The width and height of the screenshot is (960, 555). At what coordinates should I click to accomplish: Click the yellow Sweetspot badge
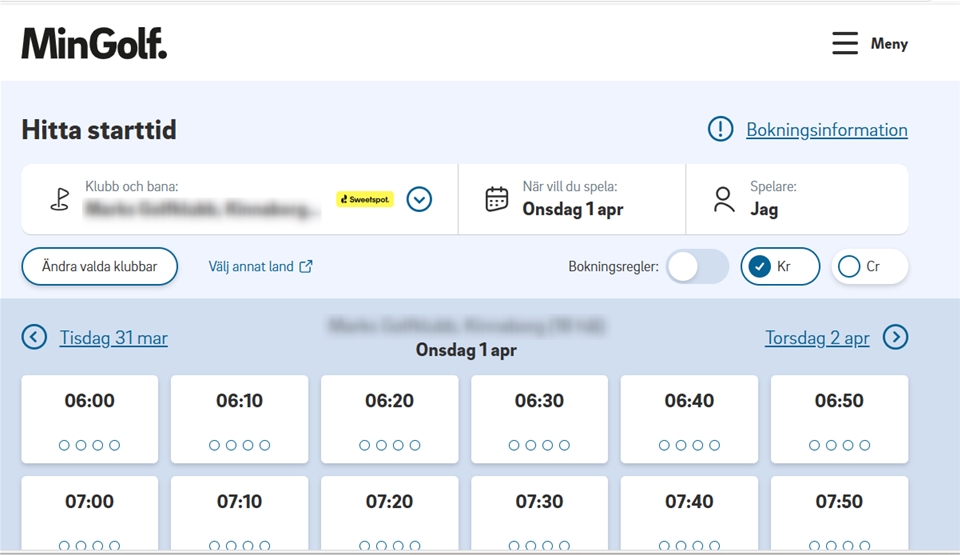click(365, 199)
